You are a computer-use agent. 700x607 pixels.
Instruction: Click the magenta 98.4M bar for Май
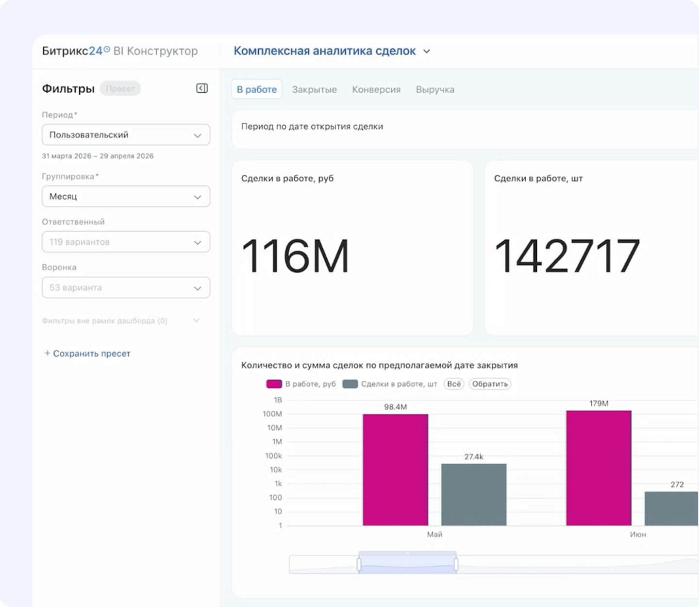pyautogui.click(x=396, y=470)
